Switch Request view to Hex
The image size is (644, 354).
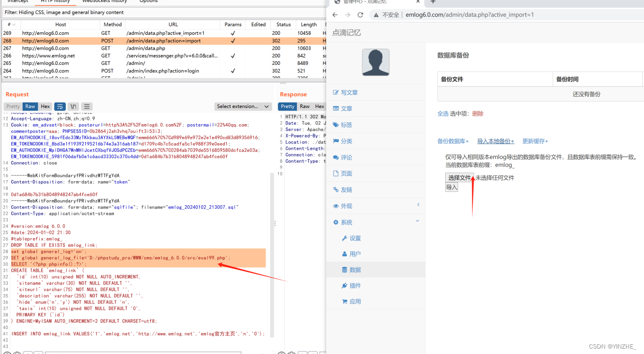point(45,107)
